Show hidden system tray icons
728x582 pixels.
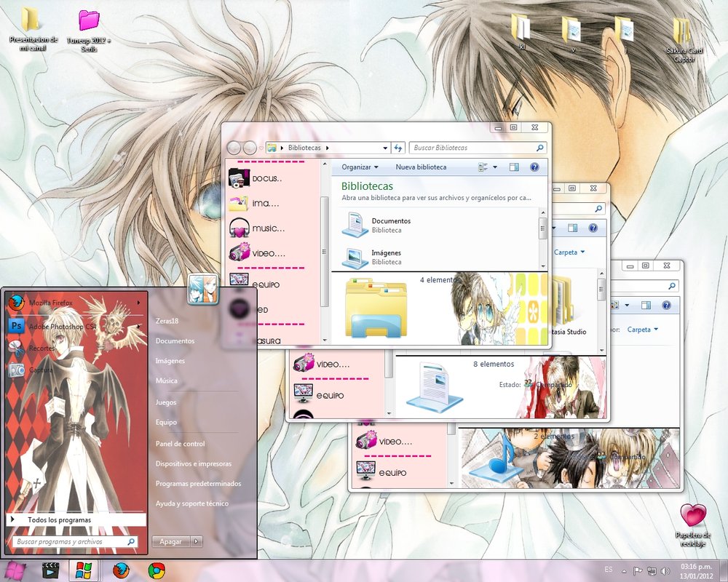[x=624, y=571]
